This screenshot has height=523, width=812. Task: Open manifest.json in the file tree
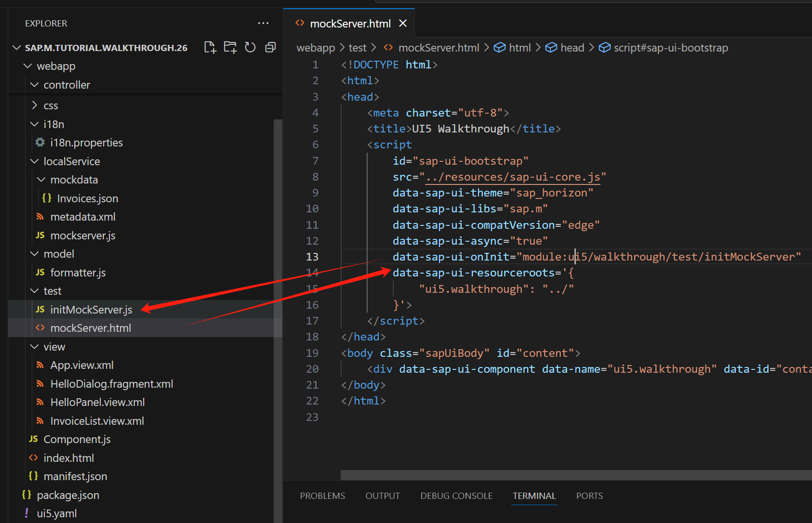75,476
